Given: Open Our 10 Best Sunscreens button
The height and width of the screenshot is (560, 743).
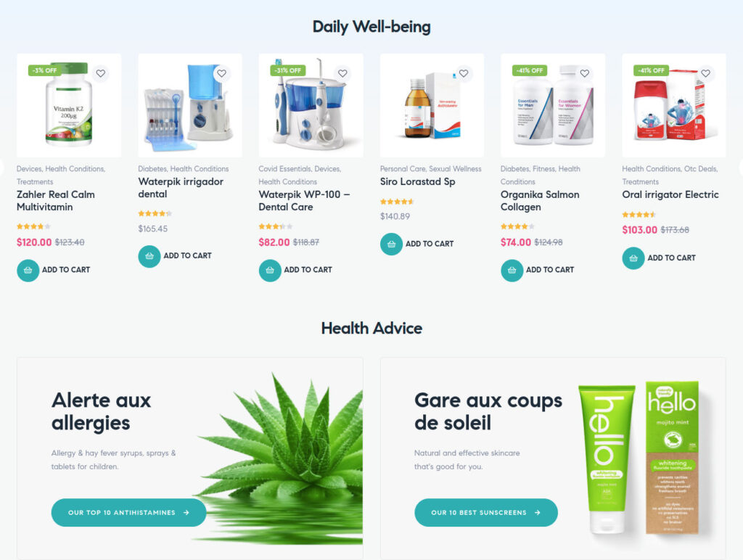Looking at the screenshot, I should click(486, 512).
